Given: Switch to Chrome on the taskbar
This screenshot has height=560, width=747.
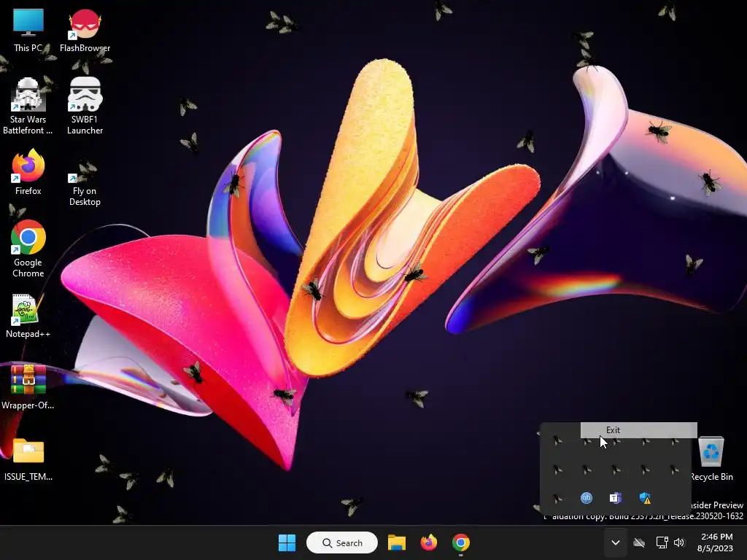Looking at the screenshot, I should [461, 542].
